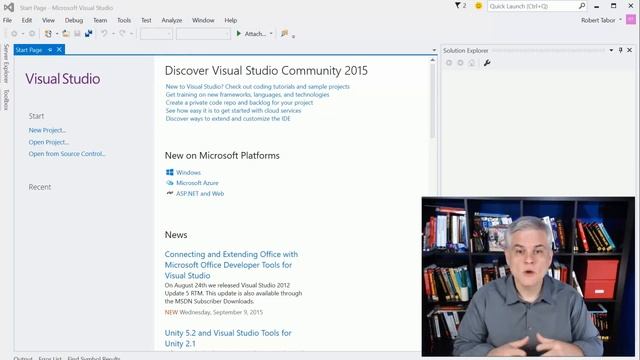Open the File menu
The width and height of the screenshot is (640, 360).
tap(7, 20)
